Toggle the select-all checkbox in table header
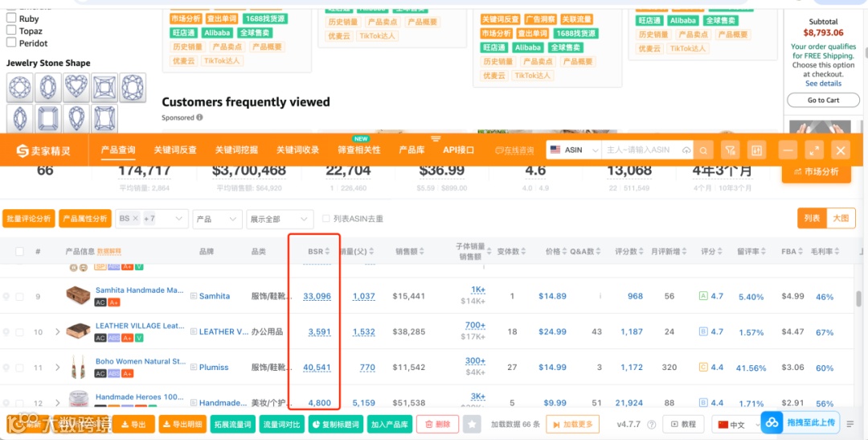Viewport: 868px width, 440px height. 20,252
